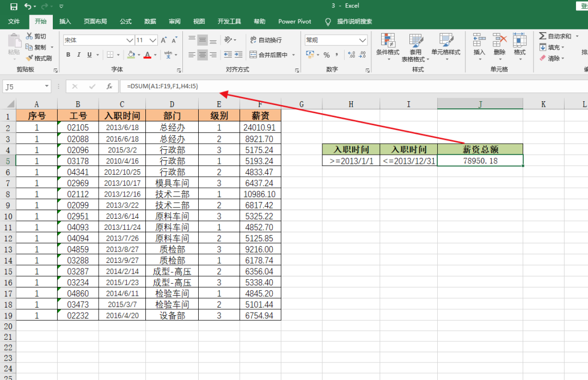Set align left for cell text

point(192,55)
